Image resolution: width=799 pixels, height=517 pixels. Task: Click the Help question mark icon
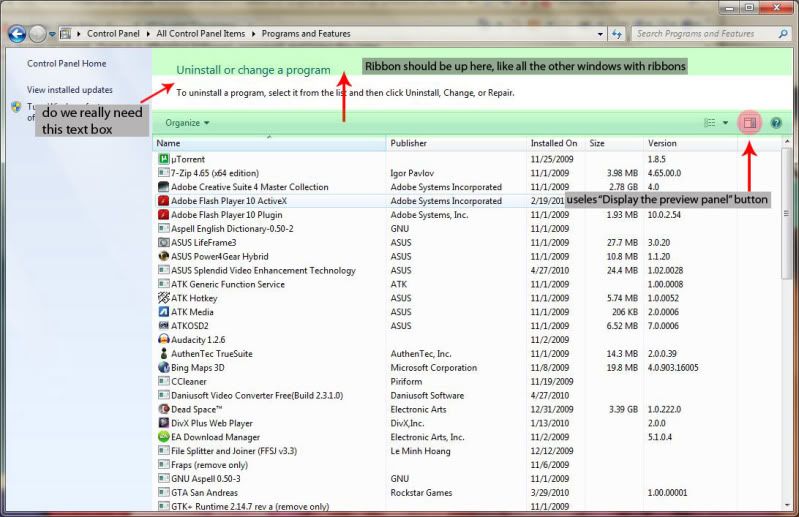776,123
